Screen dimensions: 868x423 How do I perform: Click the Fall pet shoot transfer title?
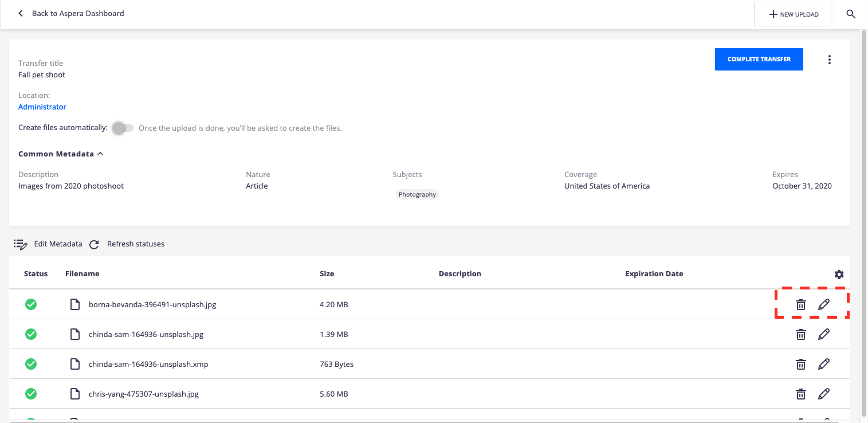pos(42,75)
